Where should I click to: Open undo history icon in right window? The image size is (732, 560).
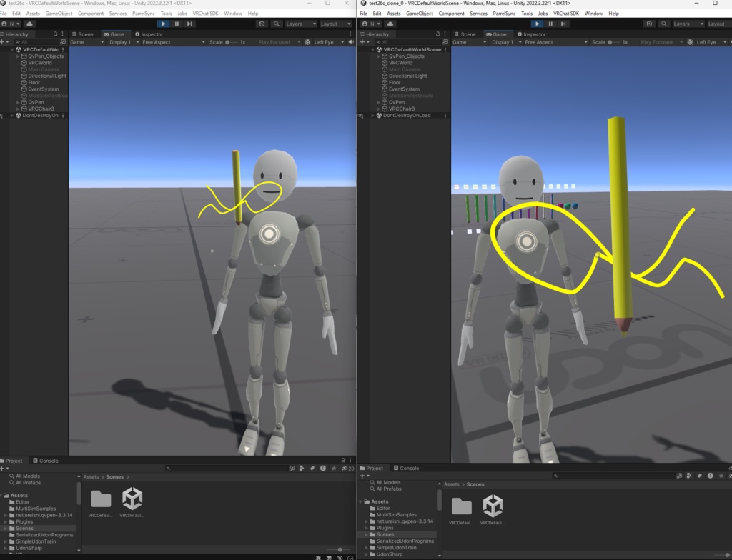click(x=649, y=24)
